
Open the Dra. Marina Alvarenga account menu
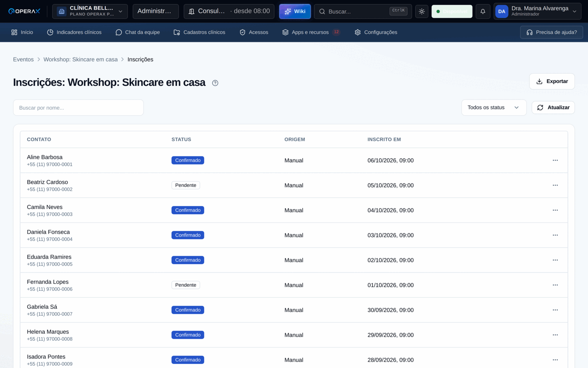click(537, 11)
